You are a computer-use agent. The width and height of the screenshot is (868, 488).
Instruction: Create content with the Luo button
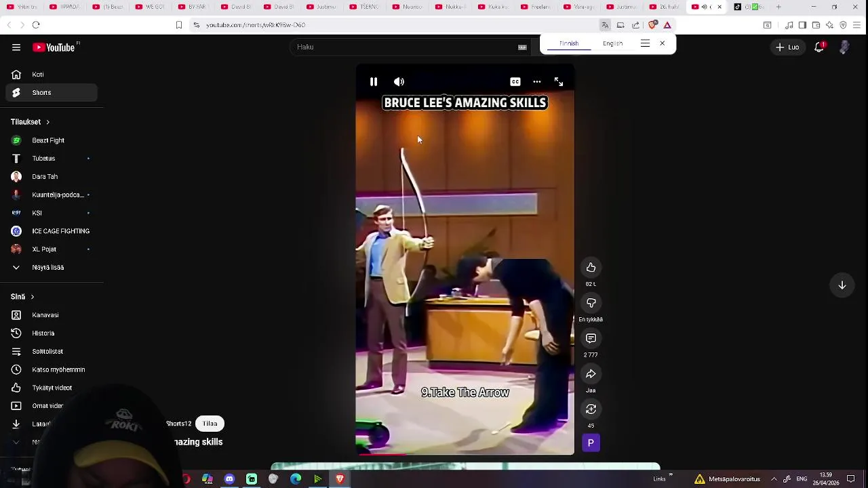coord(787,47)
